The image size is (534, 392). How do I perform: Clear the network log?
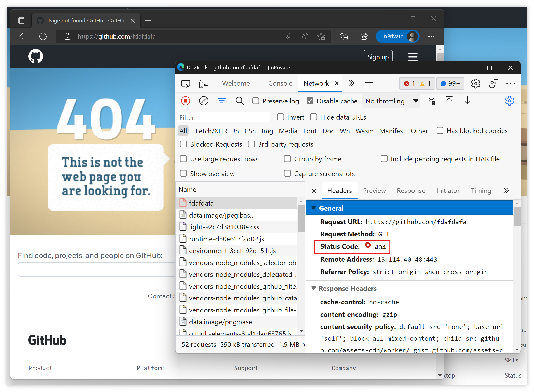tap(203, 101)
